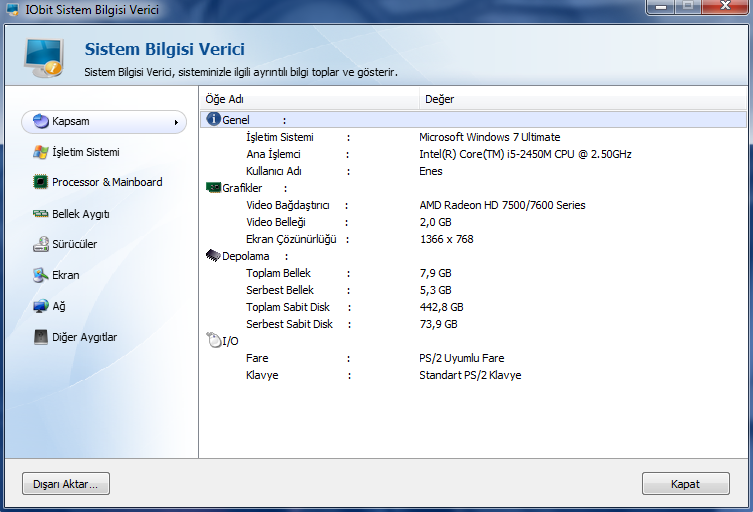Select the Video Bağdaştırıcı row label
The width and height of the screenshot is (753, 512).
[x=288, y=206]
